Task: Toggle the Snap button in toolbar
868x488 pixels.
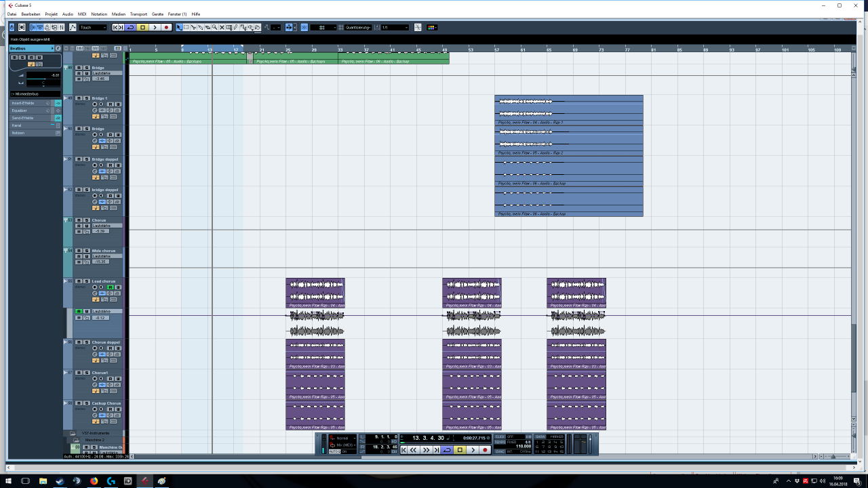Action: pos(304,27)
